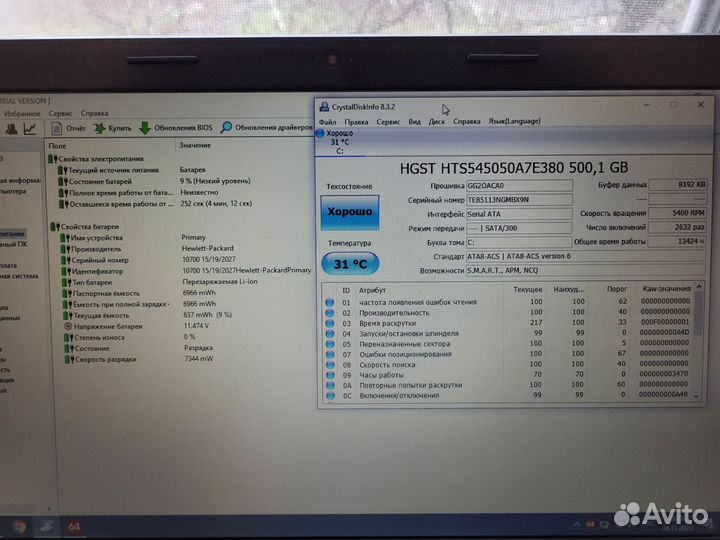
Task: Click the SMART table scrollbar down arrow
Action: 698,396
